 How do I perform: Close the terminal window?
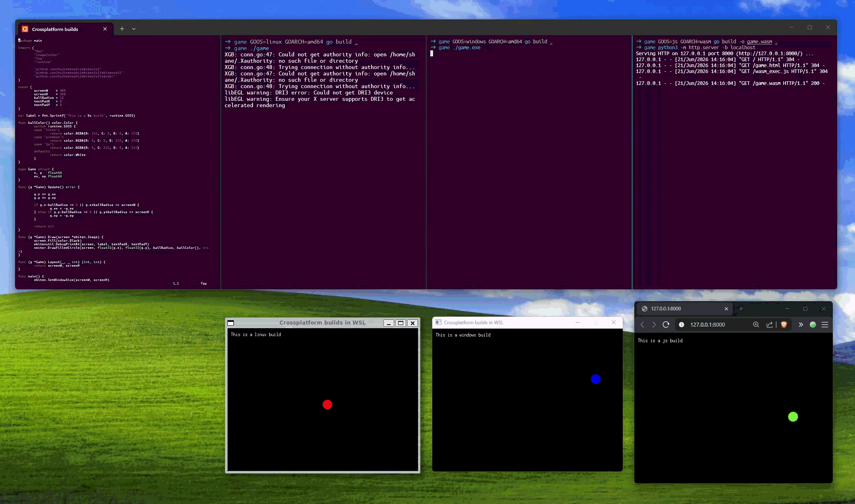[828, 27]
